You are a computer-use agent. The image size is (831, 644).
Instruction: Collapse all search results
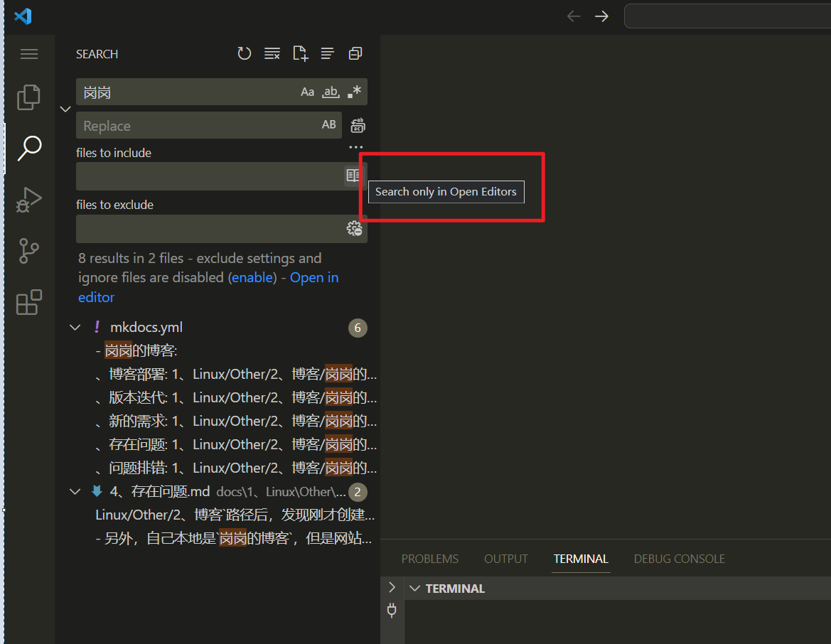(x=355, y=53)
